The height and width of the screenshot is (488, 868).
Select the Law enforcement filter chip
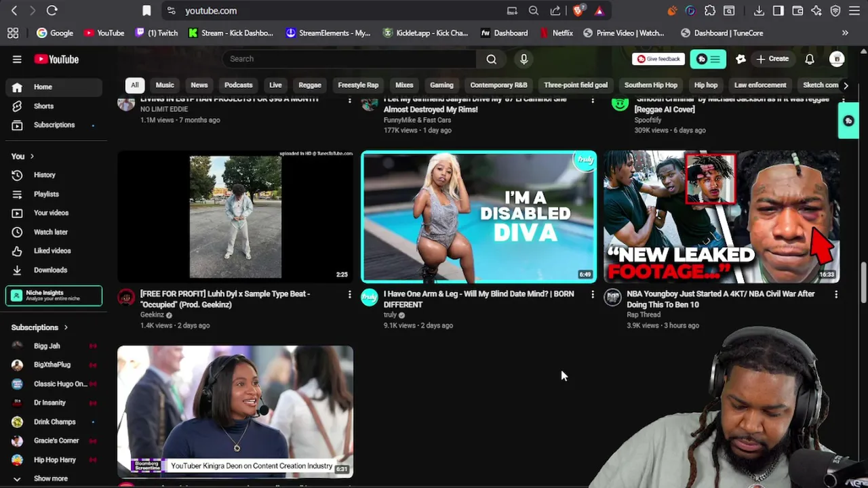(760, 85)
